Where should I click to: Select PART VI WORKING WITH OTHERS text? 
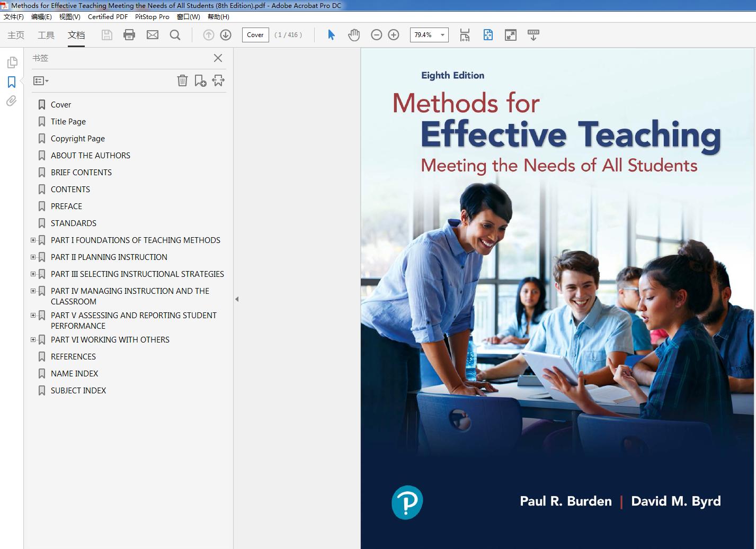click(110, 340)
